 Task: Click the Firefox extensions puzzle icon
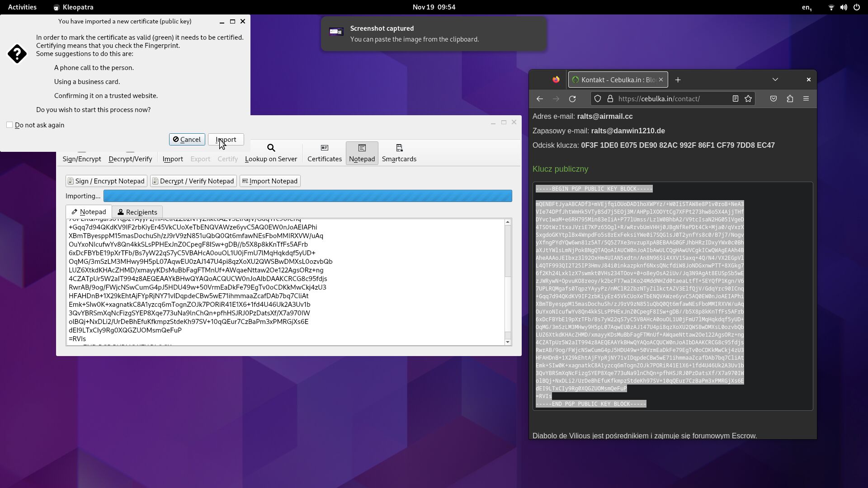[x=790, y=99]
